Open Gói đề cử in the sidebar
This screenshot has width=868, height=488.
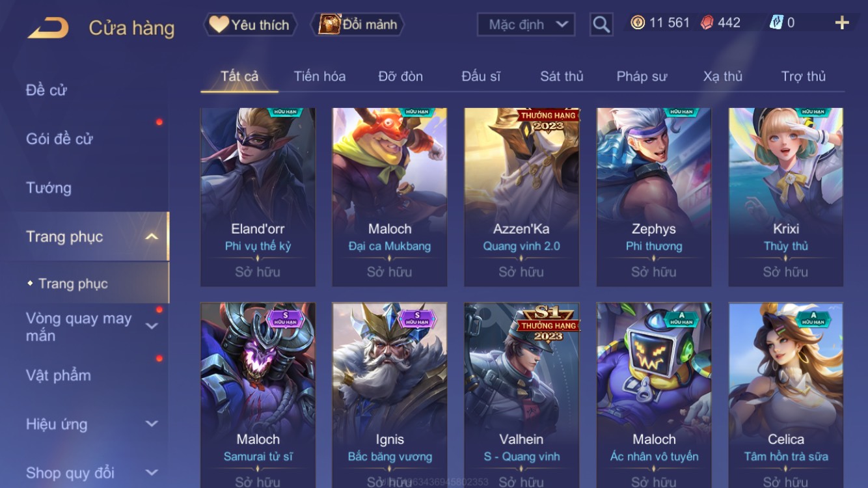pos(59,139)
